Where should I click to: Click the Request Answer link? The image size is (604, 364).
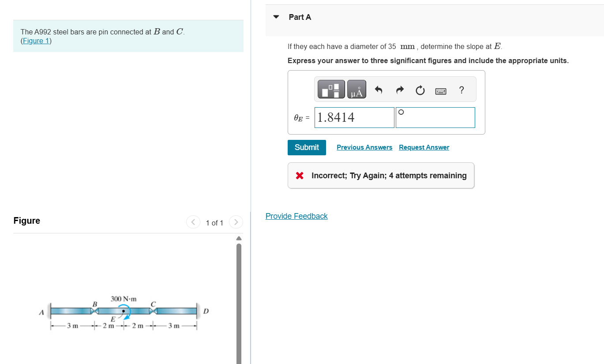coord(424,147)
